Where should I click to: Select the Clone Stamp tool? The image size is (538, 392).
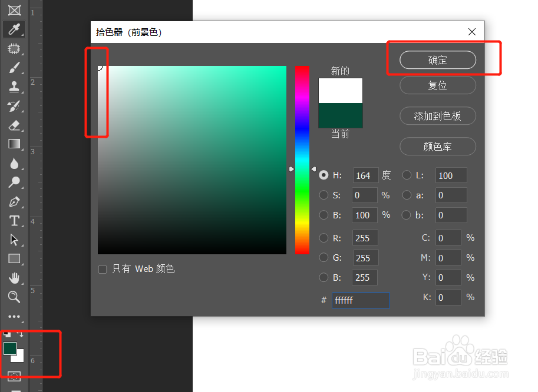13,87
